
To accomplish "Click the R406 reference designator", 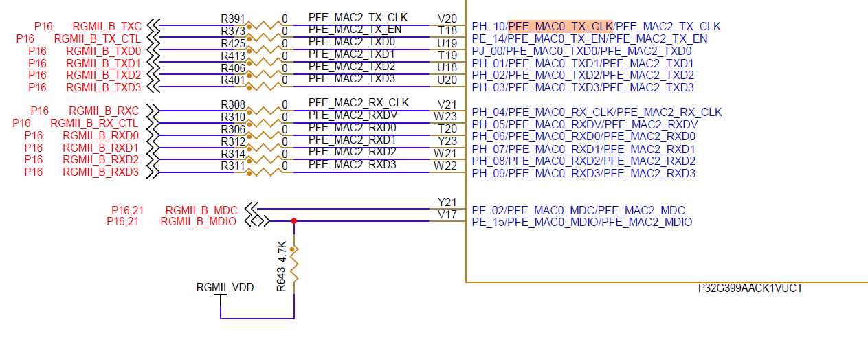I will [x=233, y=67].
